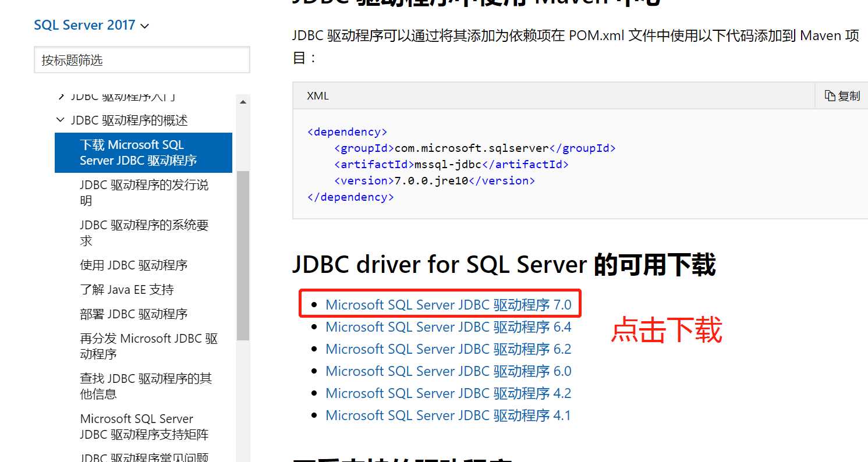Screen dimensions: 868x462
Task: Open 使用 JDBC 驱动程序 in sidebar
Action: tap(133, 265)
